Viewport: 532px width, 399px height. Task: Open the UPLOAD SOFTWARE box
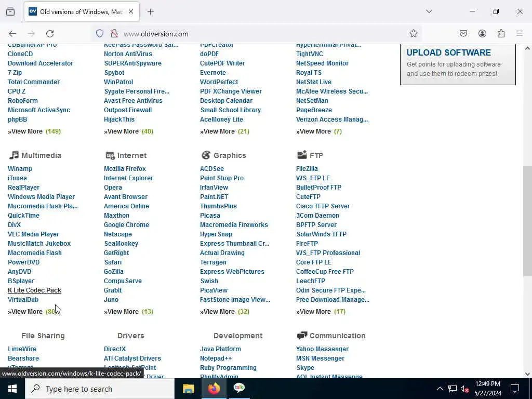click(458, 64)
